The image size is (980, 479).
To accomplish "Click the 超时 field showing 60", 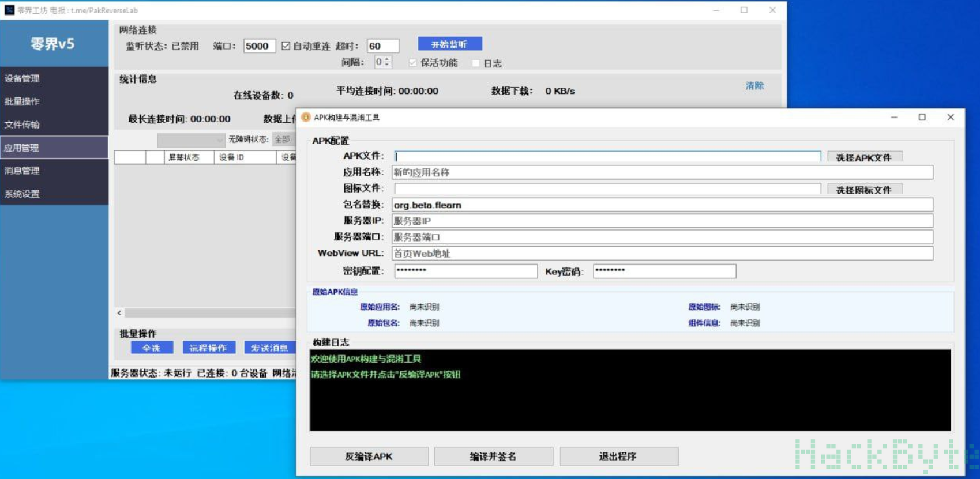I will [383, 46].
